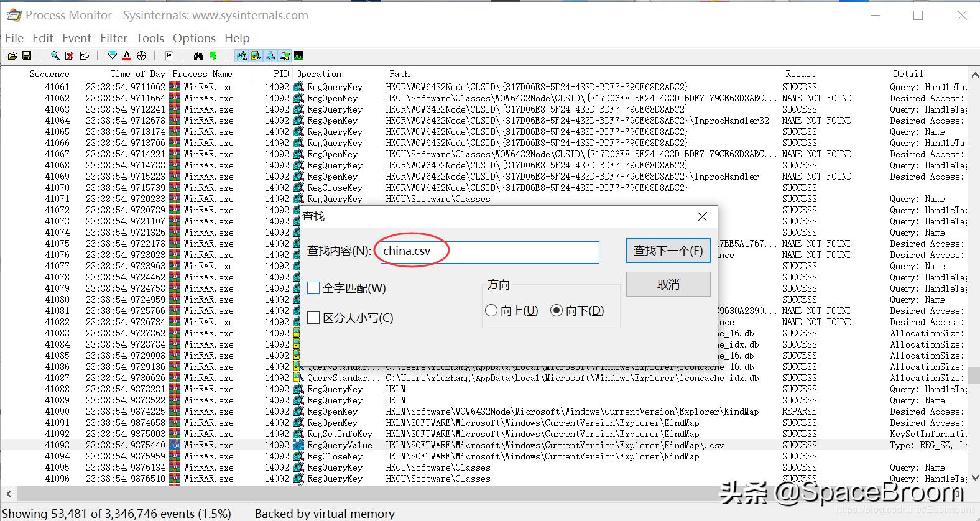Viewport: 980px width, 521px height.
Task: Open the Filter funnel toolbar icon
Action: (113, 56)
